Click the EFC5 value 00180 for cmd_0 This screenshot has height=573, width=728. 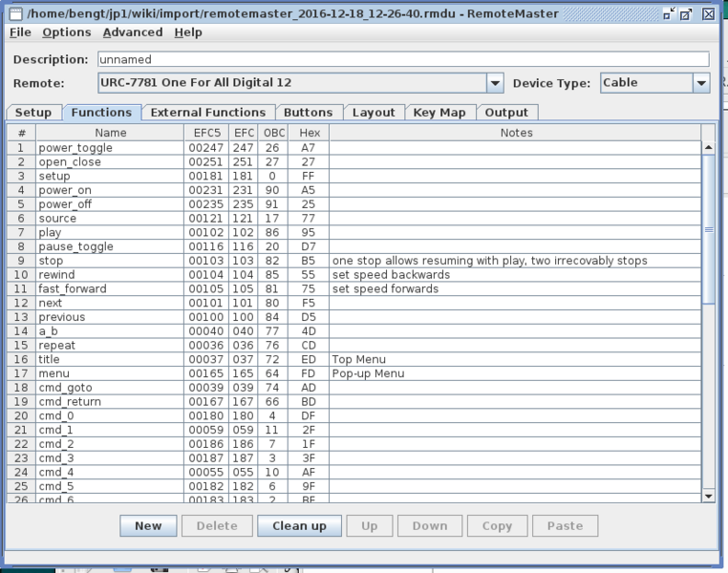coord(206,415)
